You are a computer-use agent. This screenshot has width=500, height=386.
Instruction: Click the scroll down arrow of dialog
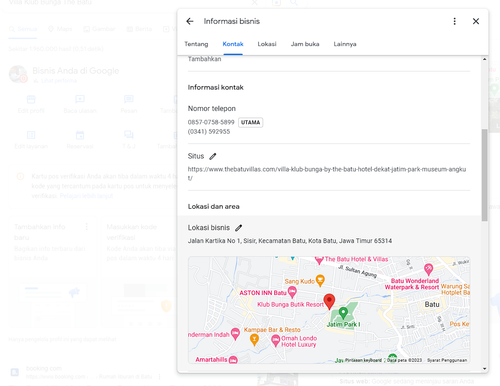click(x=484, y=369)
